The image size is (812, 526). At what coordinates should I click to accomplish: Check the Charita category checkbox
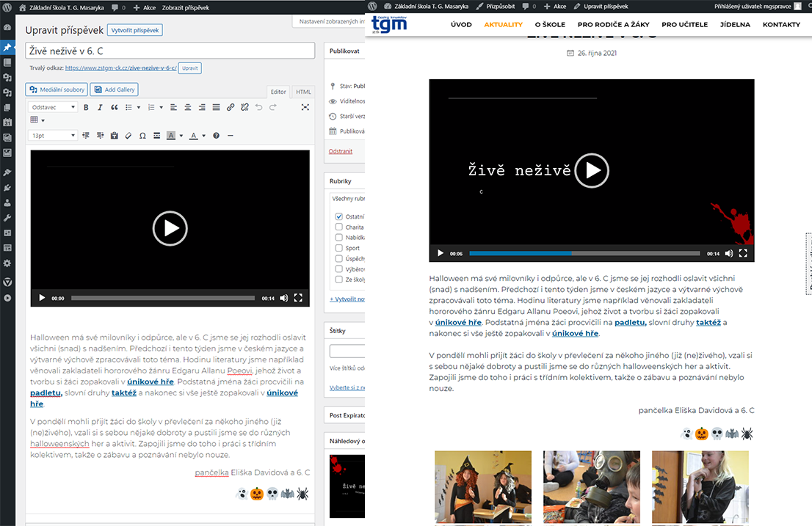339,227
